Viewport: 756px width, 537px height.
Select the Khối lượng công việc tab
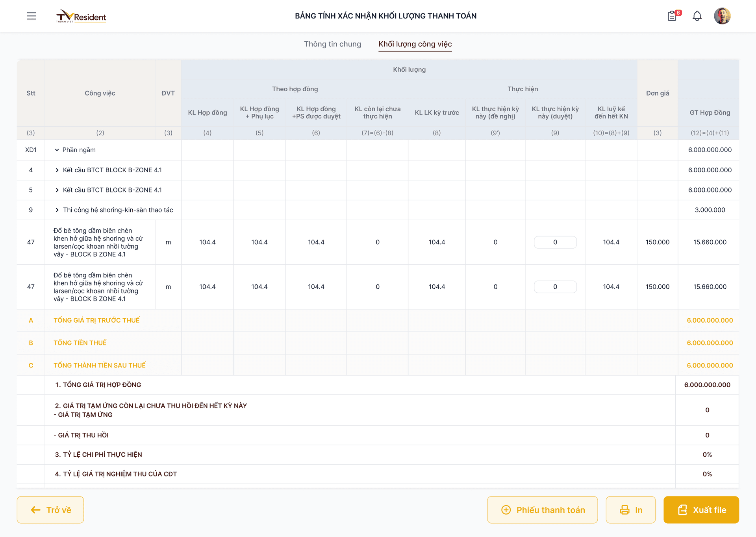tap(415, 44)
